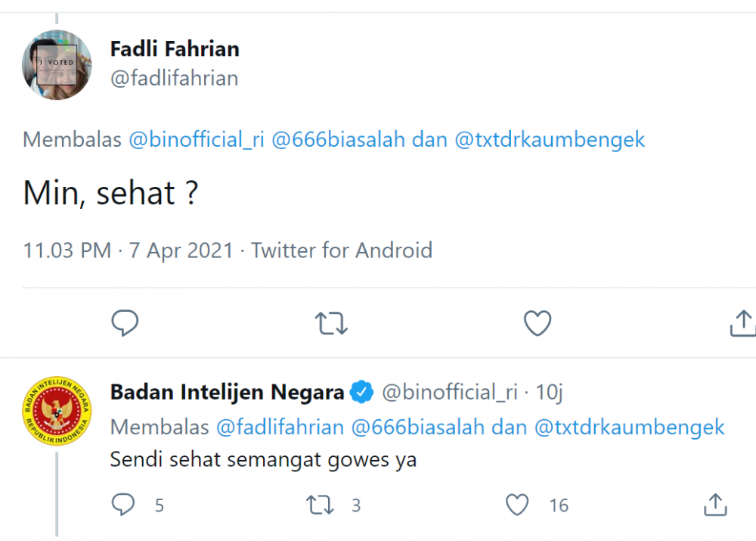756x541 pixels.
Task: Open @binofficial_ri mention in first tweet
Action: [197, 140]
